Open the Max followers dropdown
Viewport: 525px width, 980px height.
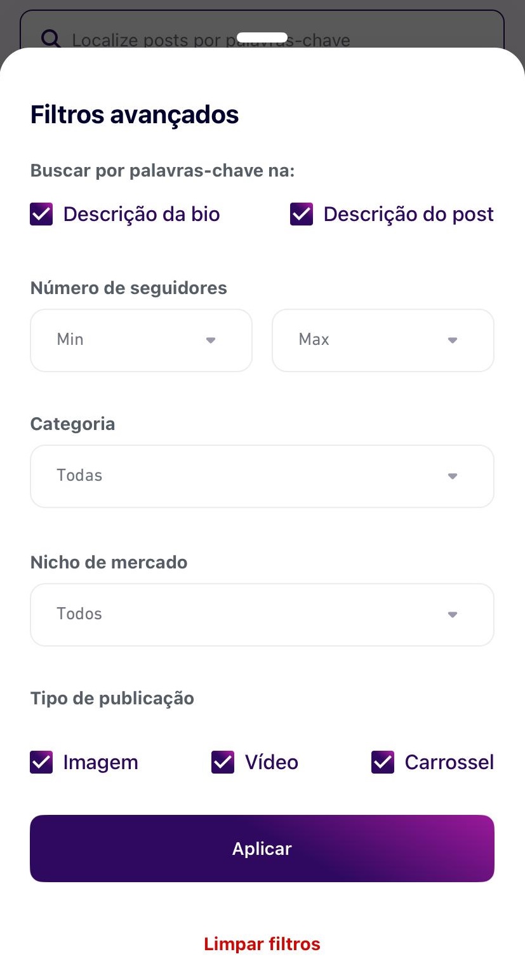383,340
